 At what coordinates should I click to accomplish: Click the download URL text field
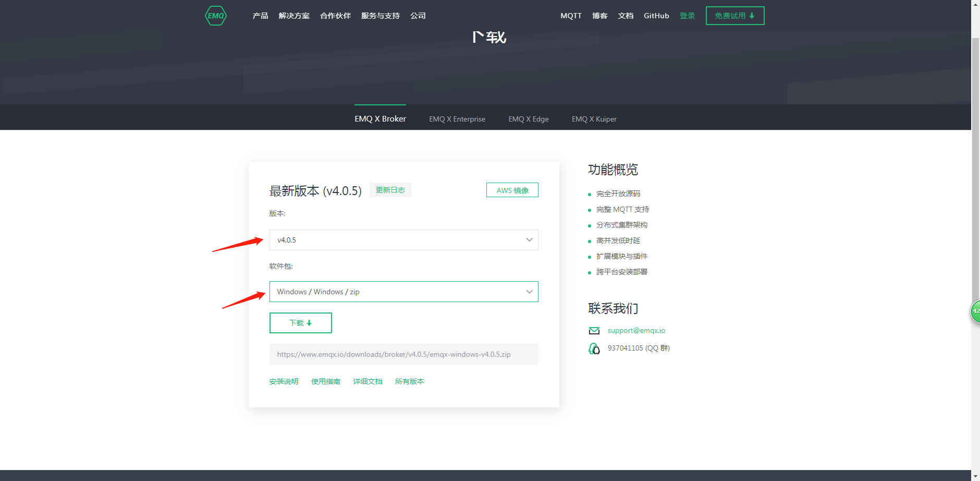coord(404,354)
